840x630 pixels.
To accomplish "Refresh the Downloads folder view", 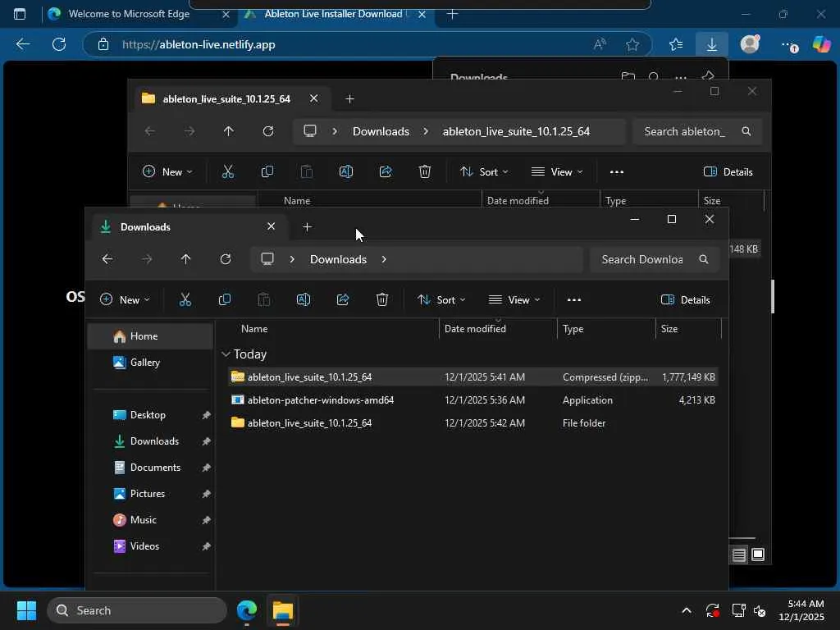I will [226, 259].
